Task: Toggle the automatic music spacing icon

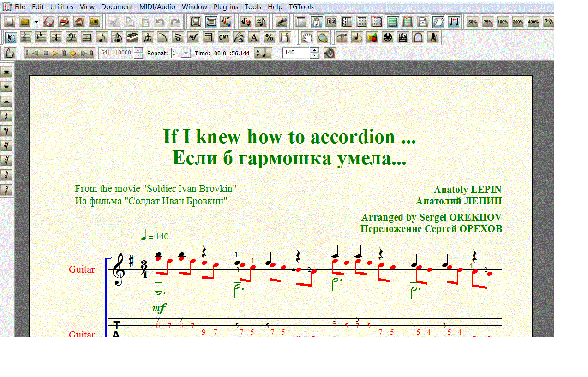Action: (x=453, y=22)
